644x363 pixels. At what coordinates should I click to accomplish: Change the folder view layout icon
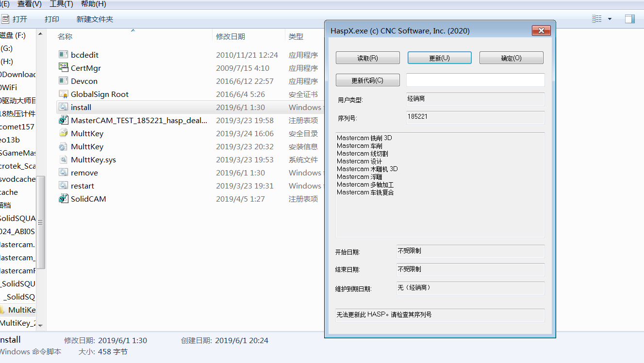[597, 19]
